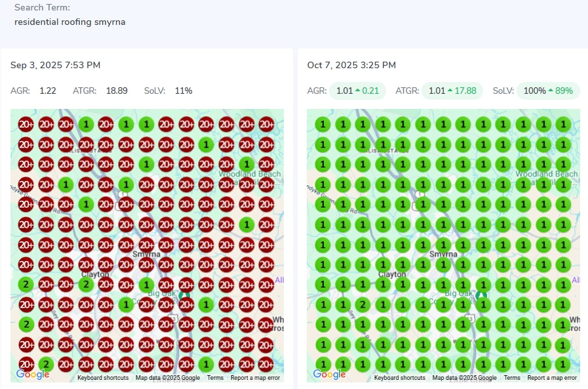
Task: Select top-right rank 1 marker on October map
Action: 562,124
